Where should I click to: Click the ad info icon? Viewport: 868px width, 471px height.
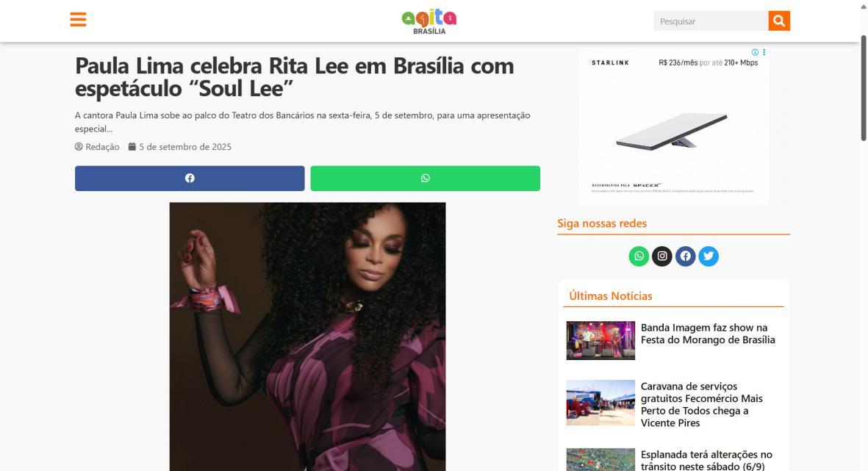coord(755,52)
